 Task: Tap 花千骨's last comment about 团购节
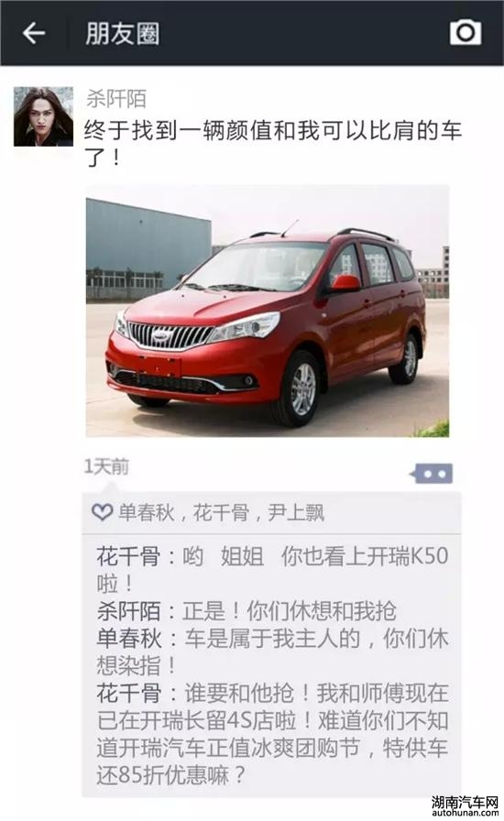(x=272, y=734)
